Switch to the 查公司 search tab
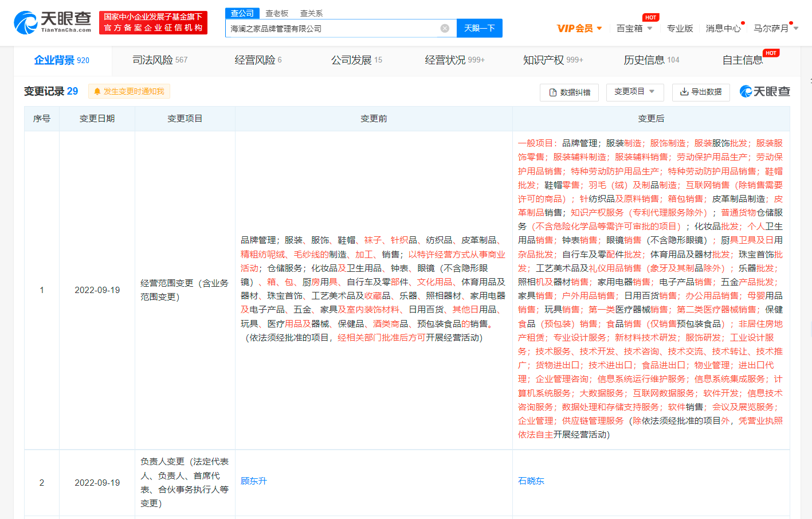The width and height of the screenshot is (812, 519). tap(242, 13)
